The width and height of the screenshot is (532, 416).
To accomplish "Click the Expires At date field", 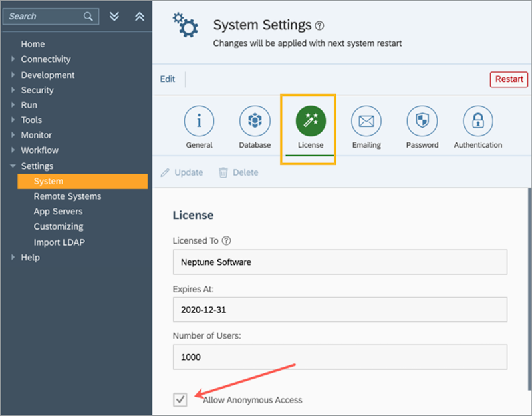I will [339, 310].
